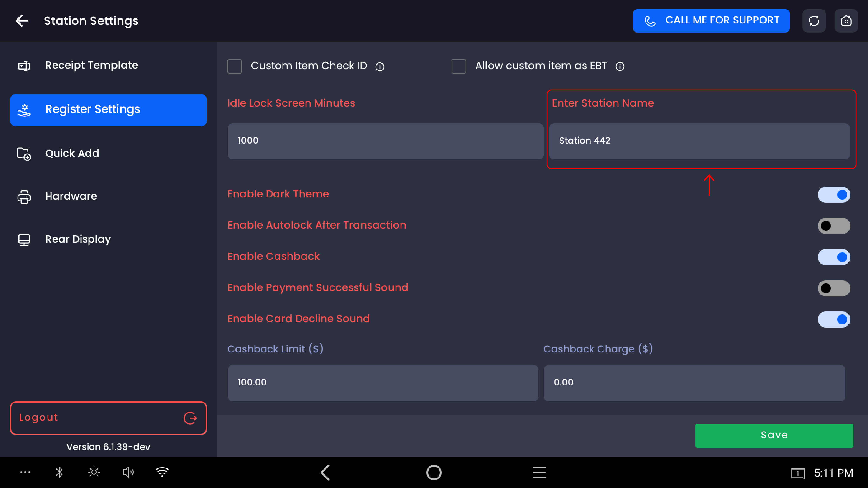The height and width of the screenshot is (488, 868).
Task: Click the Version 6.1.39-dev text
Action: point(108,447)
